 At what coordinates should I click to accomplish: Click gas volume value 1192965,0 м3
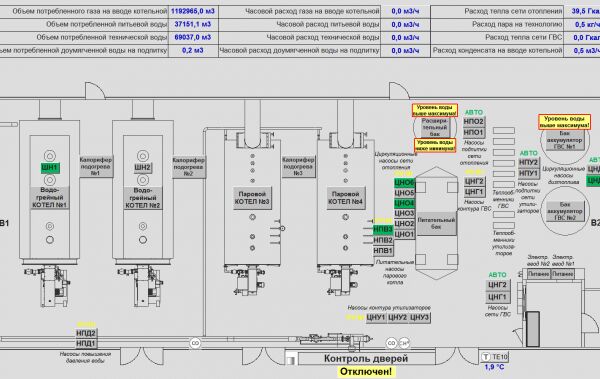click(193, 11)
